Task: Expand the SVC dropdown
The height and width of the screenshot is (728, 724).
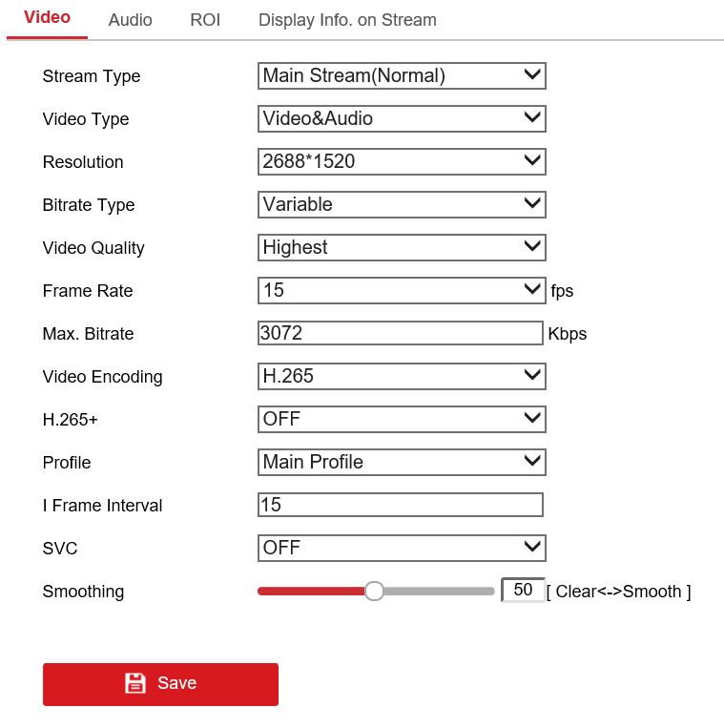Action: (402, 548)
